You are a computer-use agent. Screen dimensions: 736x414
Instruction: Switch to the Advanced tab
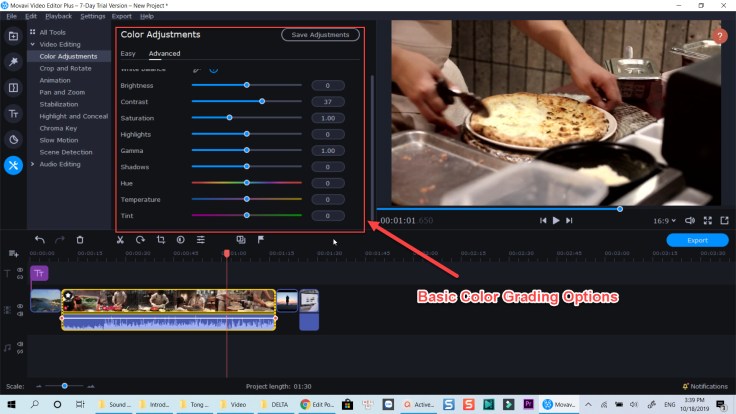[164, 54]
